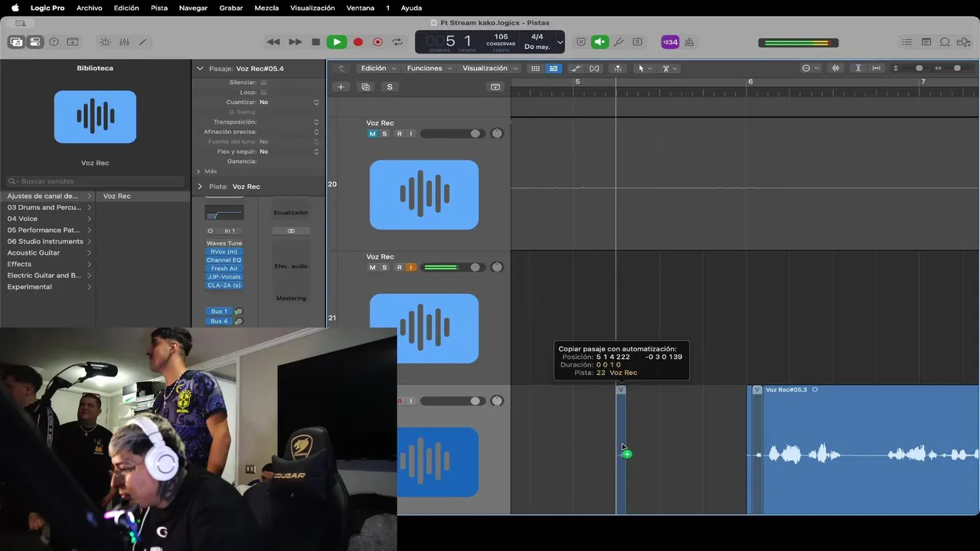
Task: Toggle Record Enable R on track 20
Action: [399, 134]
